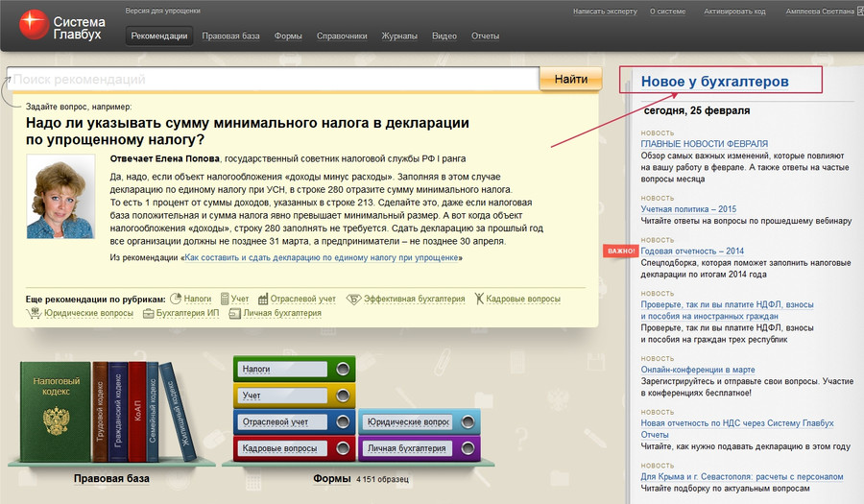Click the ВАЖНО! red badge
The image size is (864, 504).
[621, 251]
